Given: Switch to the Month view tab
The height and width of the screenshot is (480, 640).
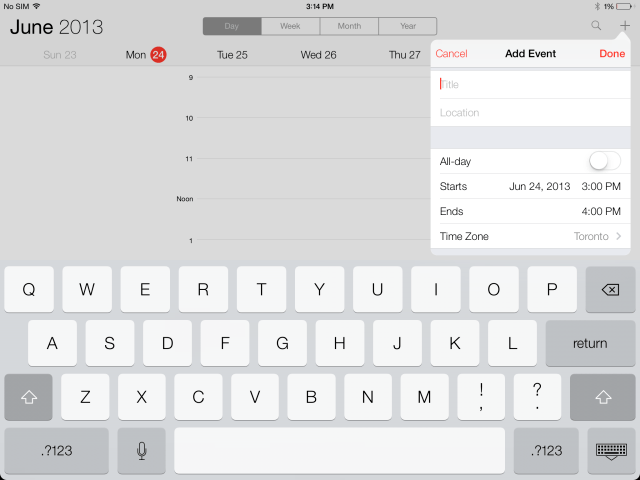Looking at the screenshot, I should (x=349, y=27).
